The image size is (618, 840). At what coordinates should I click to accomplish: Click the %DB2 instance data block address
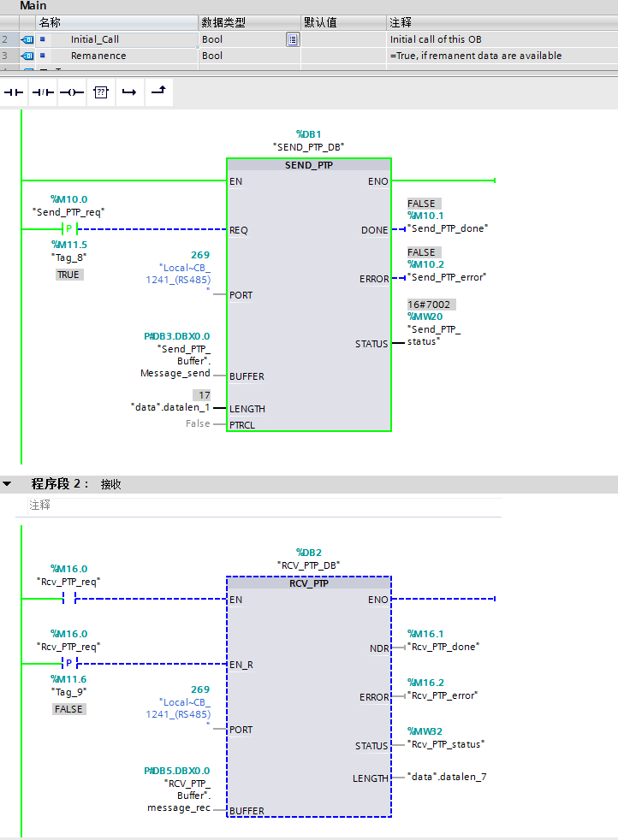point(309,553)
